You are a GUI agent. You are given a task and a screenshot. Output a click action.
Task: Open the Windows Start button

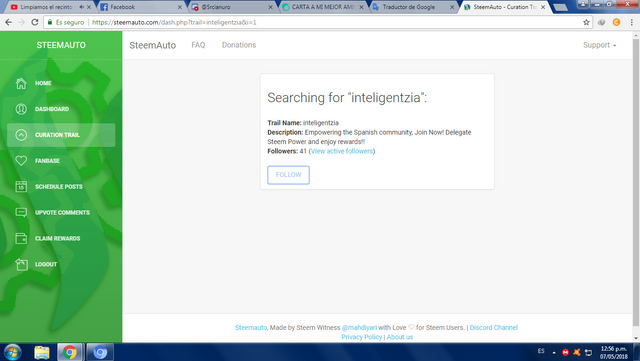pyautogui.click(x=12, y=352)
